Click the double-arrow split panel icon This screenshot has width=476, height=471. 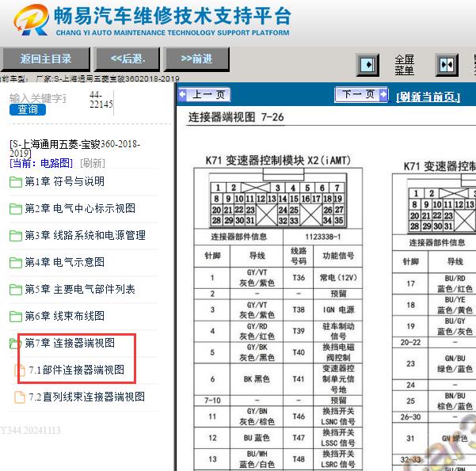(447, 65)
